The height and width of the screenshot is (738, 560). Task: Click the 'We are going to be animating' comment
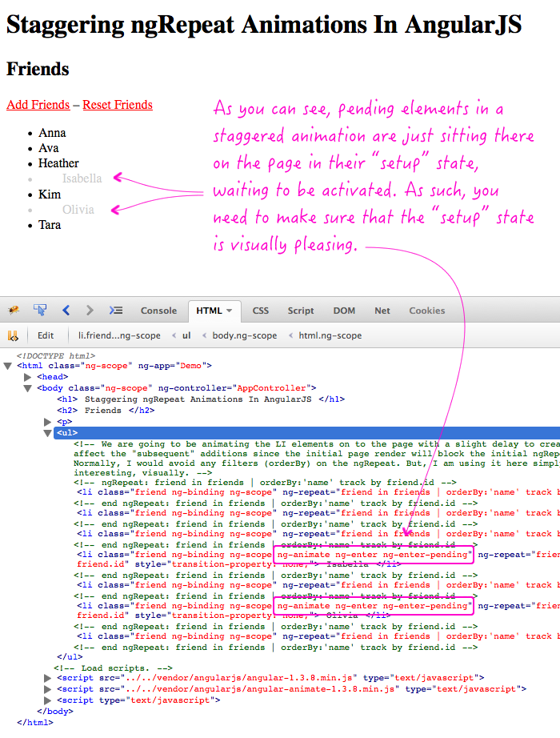pos(317,459)
